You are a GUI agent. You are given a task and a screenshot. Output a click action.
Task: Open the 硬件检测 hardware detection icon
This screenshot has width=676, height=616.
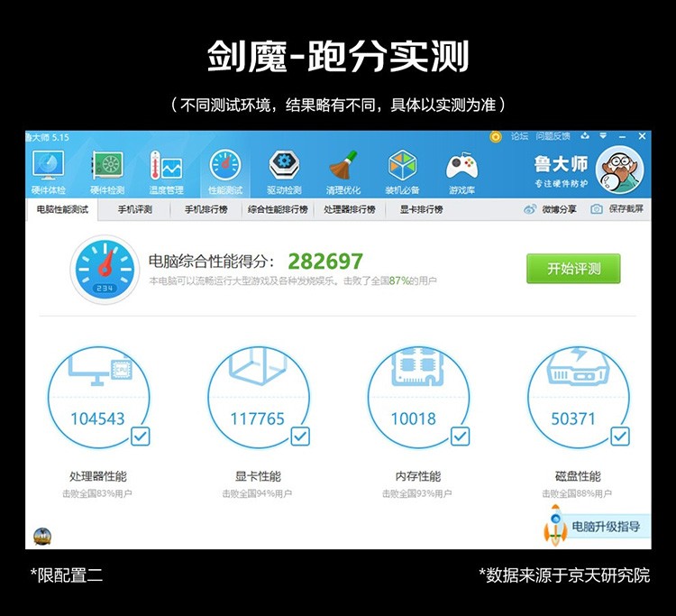tap(107, 172)
